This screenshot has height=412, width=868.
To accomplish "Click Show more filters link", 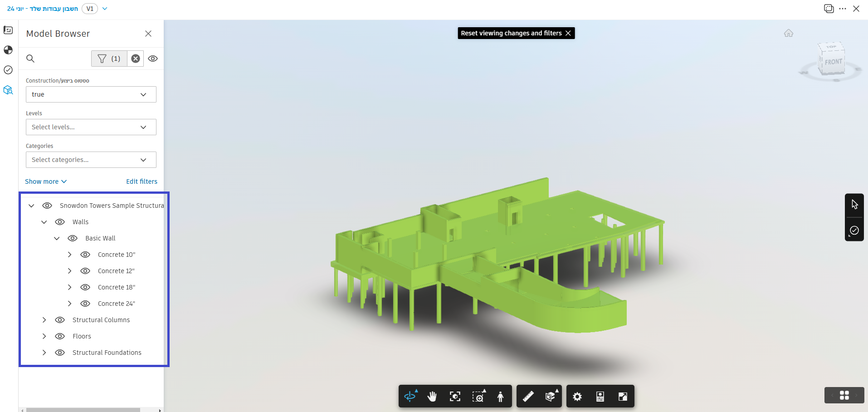I will tap(45, 181).
